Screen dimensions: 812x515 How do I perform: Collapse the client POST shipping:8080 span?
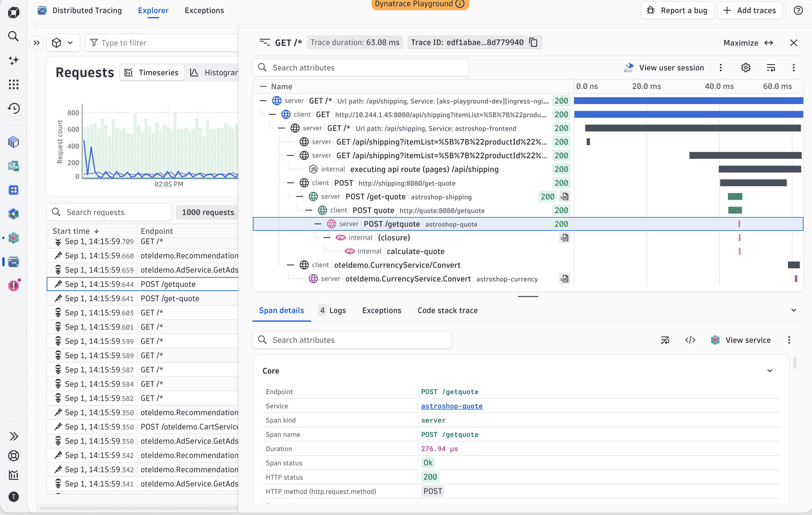pos(291,183)
